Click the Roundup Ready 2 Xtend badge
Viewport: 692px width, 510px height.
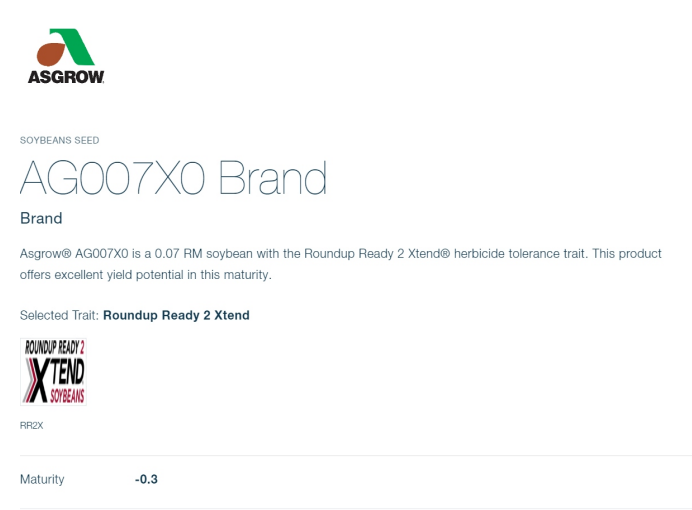pos(53,371)
